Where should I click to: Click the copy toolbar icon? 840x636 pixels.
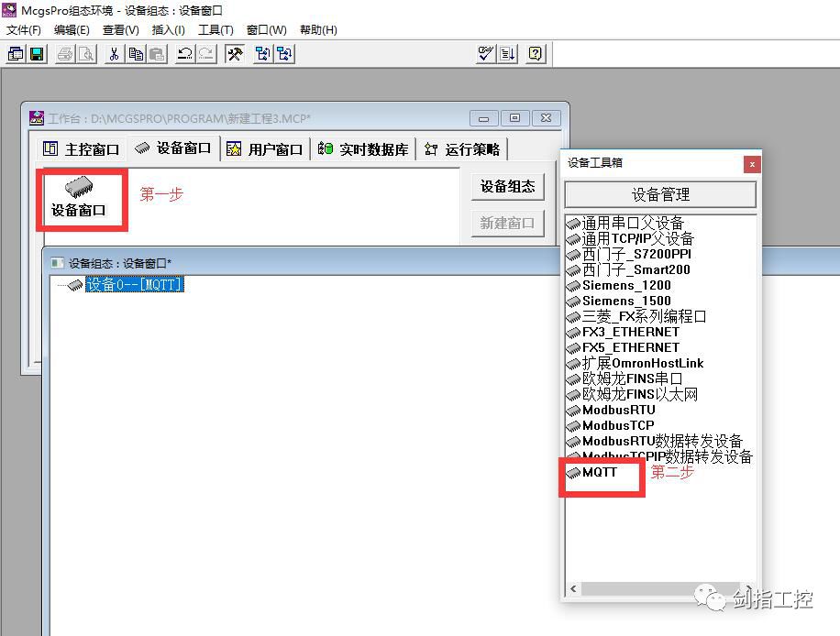(x=136, y=54)
